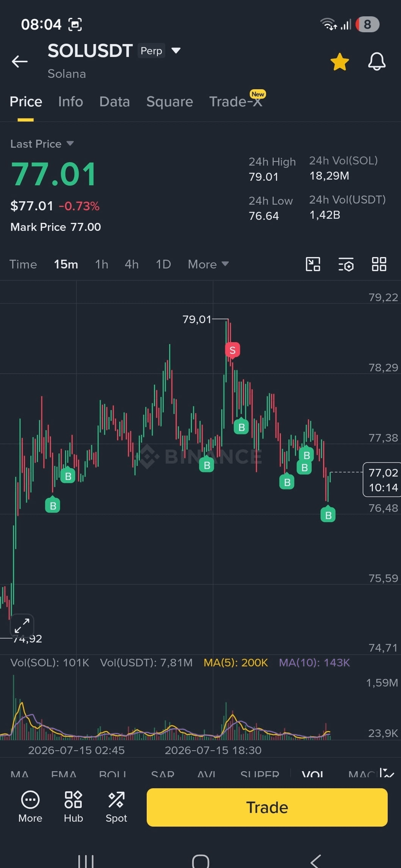Tap the red S sell marker
Viewport: 401px width, 868px height.
coord(232,350)
